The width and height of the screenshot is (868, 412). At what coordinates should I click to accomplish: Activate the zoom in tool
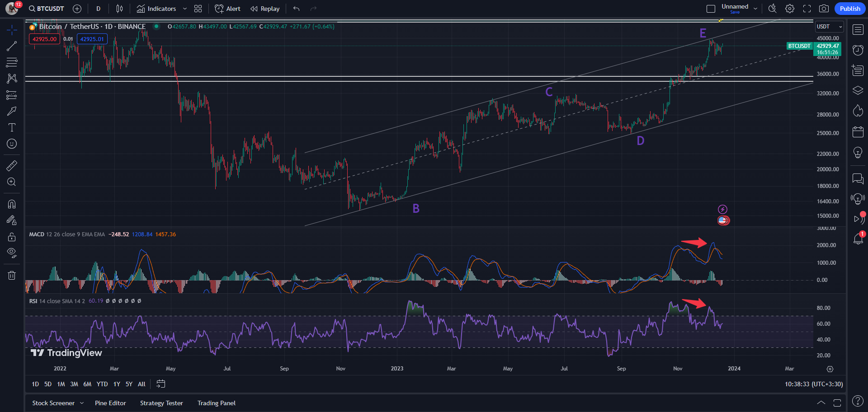(x=12, y=182)
